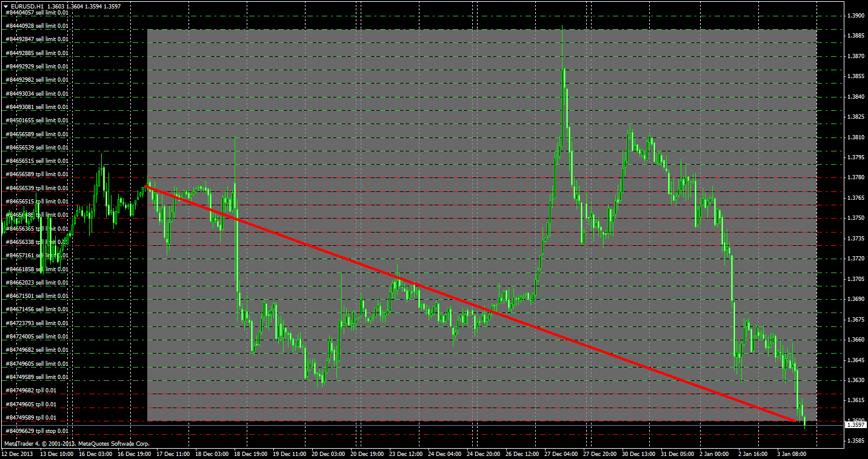
Task: Click time axis label 12 Dec 2013
Action: [x=18, y=453]
